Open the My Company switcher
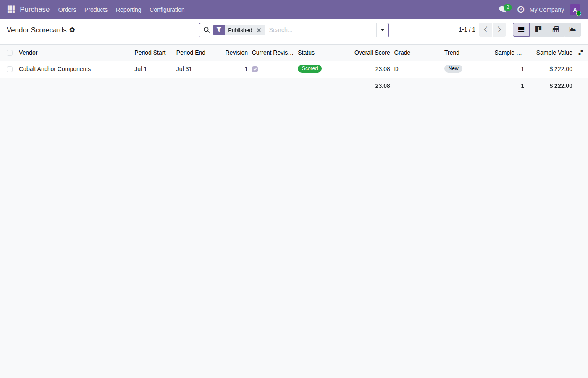The image size is (588, 378). [x=547, y=10]
